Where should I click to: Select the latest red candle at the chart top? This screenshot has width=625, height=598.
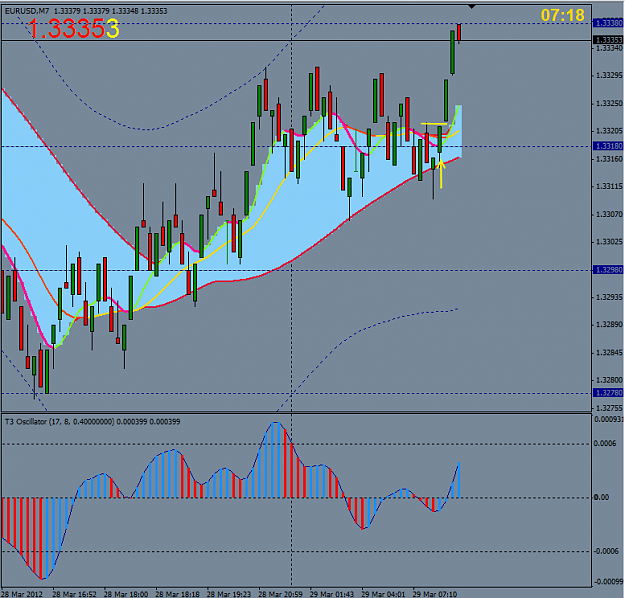(x=459, y=33)
